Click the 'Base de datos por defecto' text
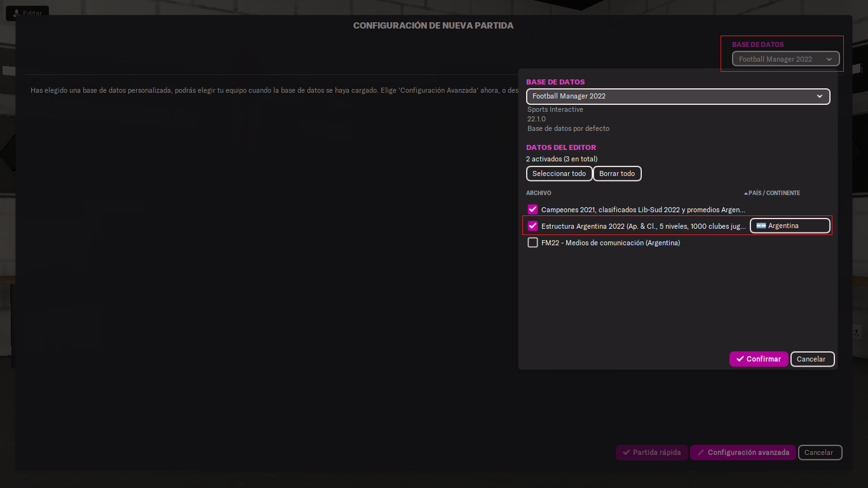This screenshot has width=868, height=488. [568, 128]
